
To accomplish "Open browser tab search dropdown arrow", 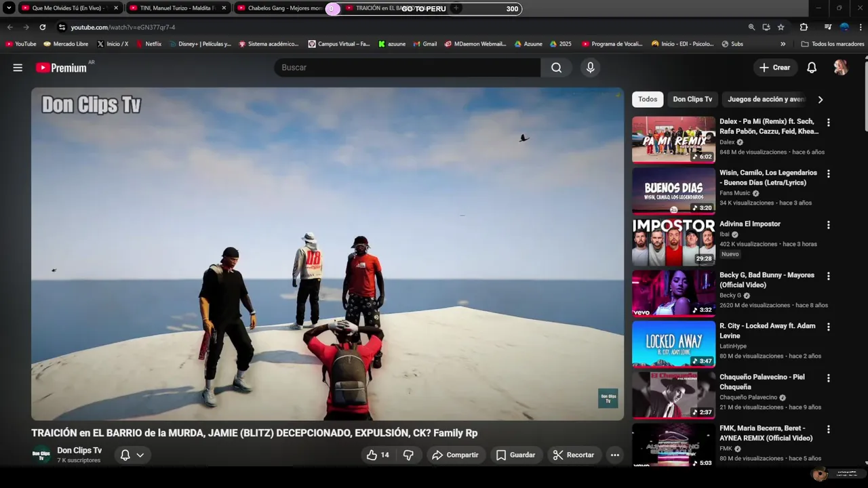I will (9, 8).
